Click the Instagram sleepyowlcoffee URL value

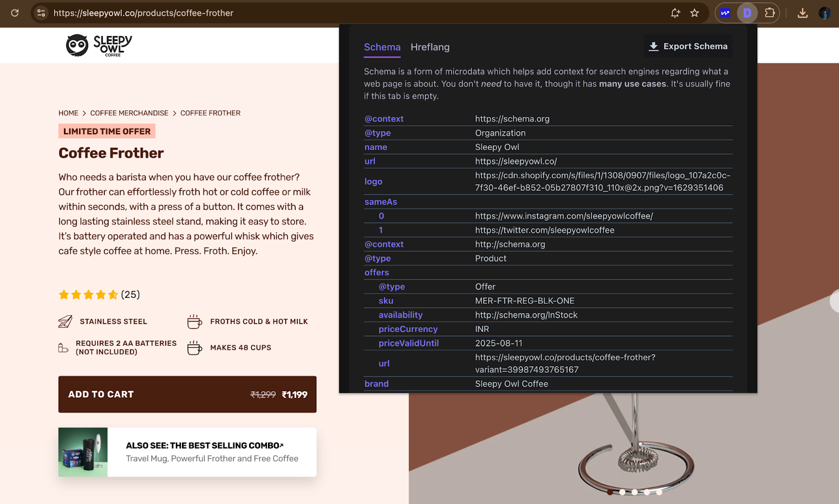coord(564,216)
